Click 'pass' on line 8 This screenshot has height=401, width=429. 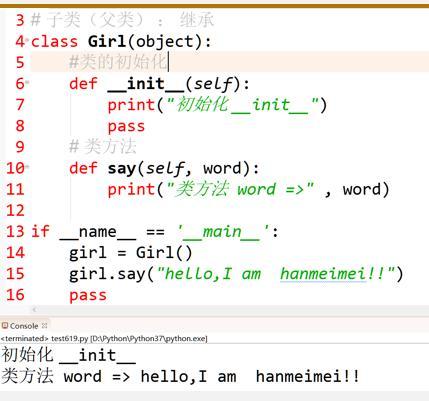tap(126, 127)
